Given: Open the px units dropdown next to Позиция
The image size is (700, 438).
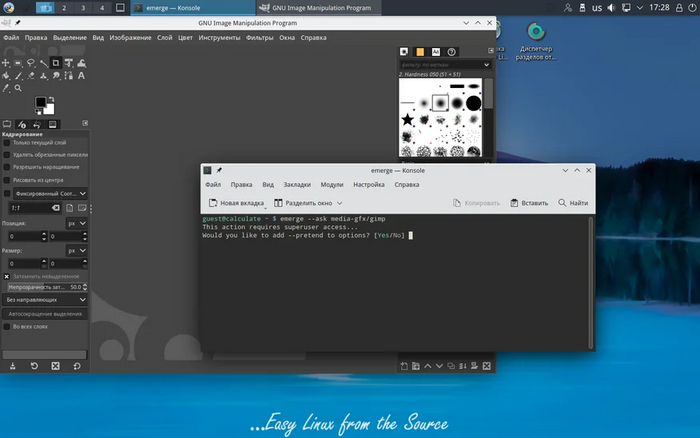Looking at the screenshot, I should [77, 223].
